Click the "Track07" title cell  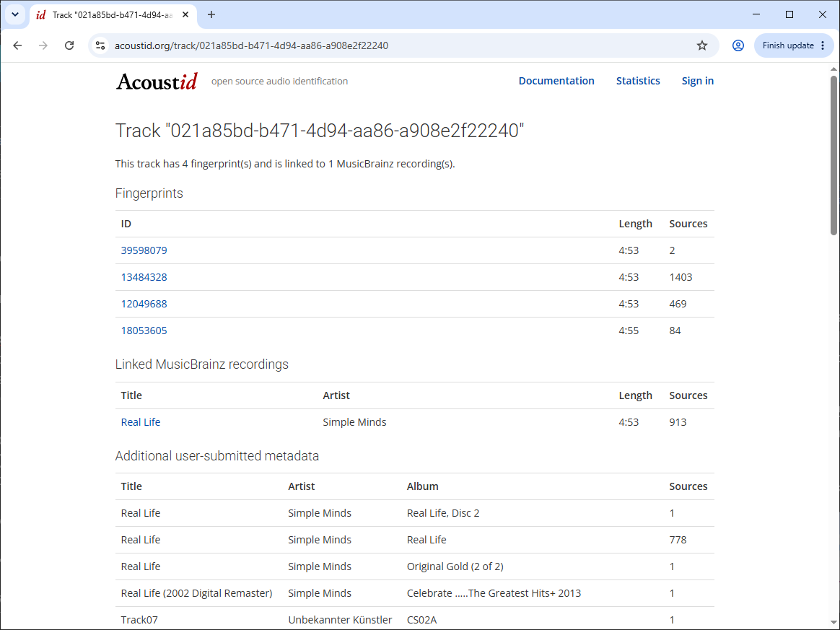click(x=139, y=620)
